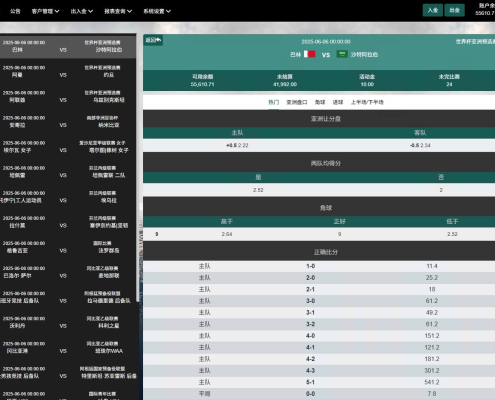Switch to the 热门 tab
This screenshot has width=495, height=400.
tap(274, 102)
